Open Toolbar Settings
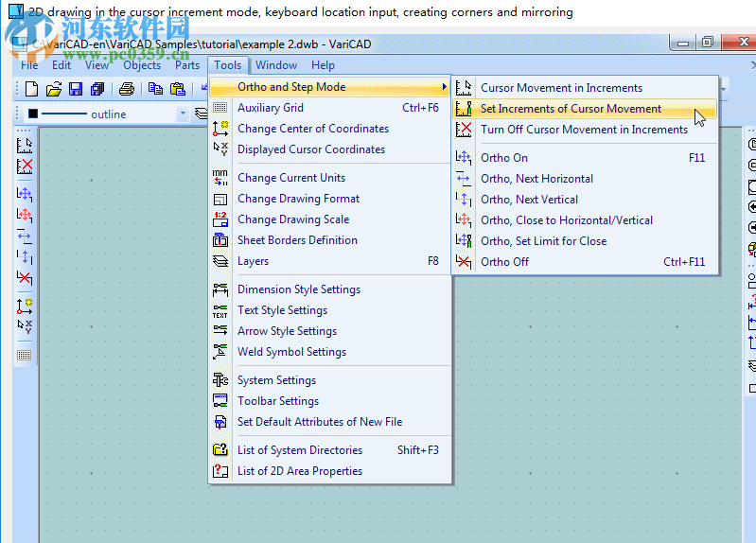Viewport: 756px width, 543px height. pyautogui.click(x=330, y=401)
